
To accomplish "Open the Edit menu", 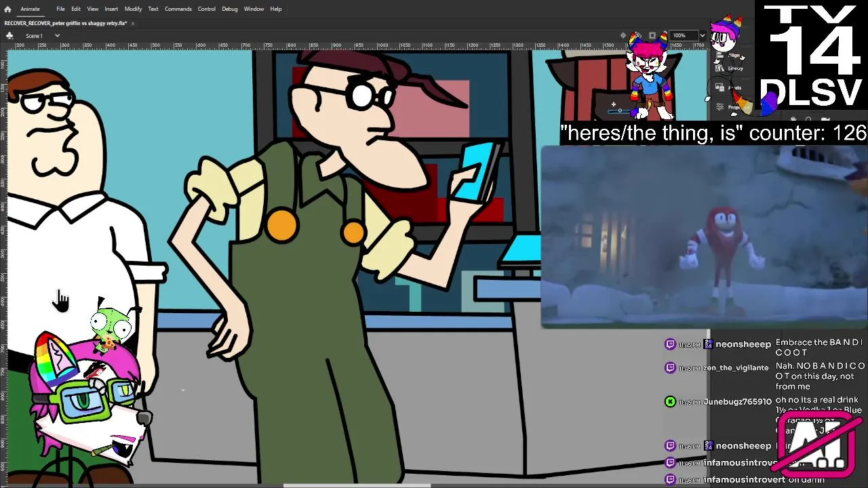I will coord(76,9).
